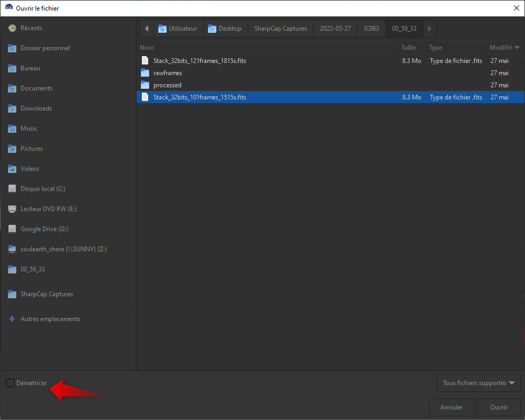The width and height of the screenshot is (525, 420).
Task: Open the processed folder
Action: point(167,85)
